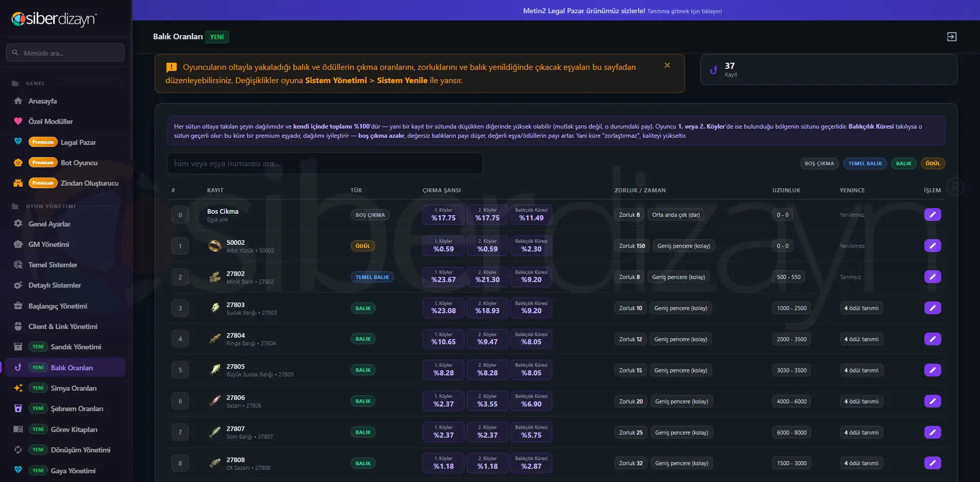Toggle the ÖDÜL filter chip
Screen dimensions: 980x482
pos(933,164)
